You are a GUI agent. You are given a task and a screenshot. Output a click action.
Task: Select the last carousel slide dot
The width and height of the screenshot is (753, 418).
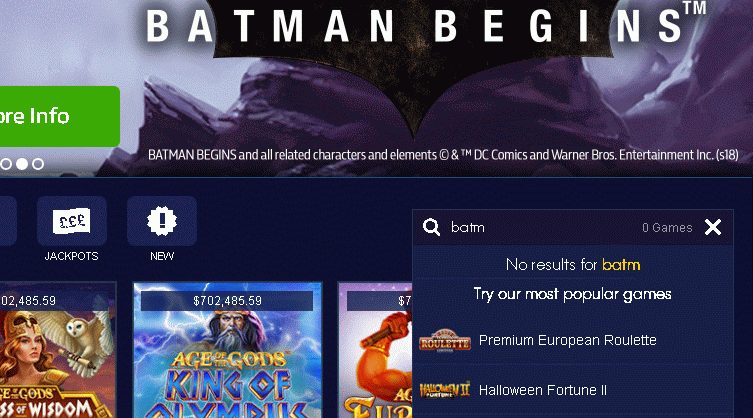(38, 164)
